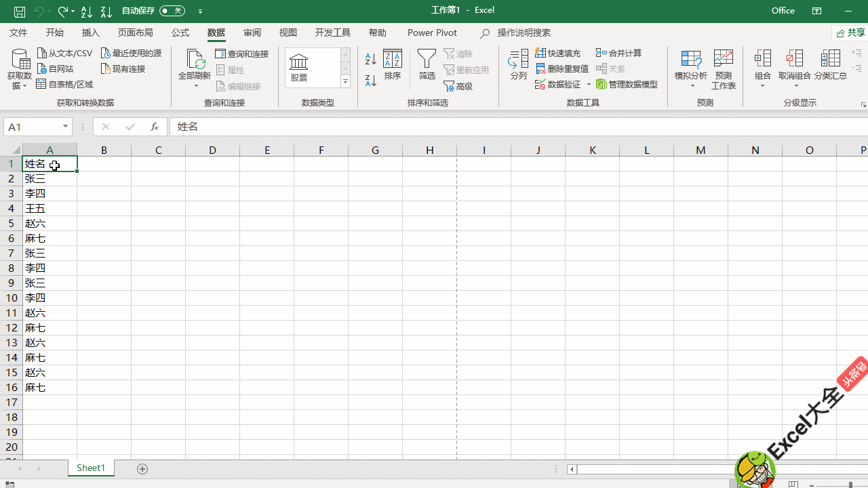This screenshot has width=868, height=488.
Task: Click the 高级 advanced filter button
Action: pos(458,86)
